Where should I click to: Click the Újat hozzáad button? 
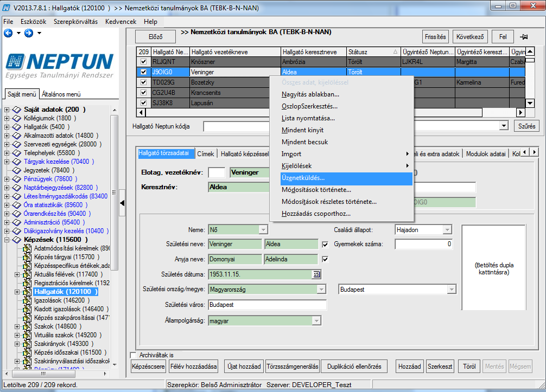244,367
